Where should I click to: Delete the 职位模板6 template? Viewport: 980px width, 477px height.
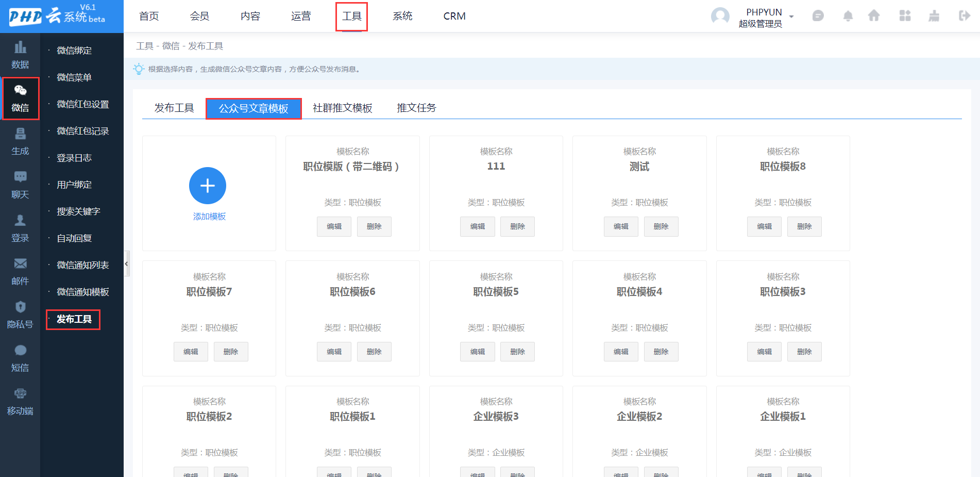(374, 352)
